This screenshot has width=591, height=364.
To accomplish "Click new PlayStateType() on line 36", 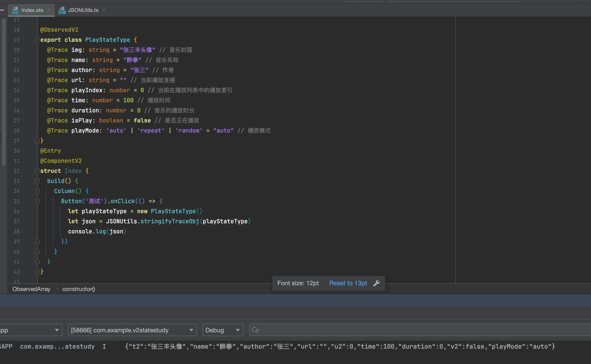I will tap(170, 211).
